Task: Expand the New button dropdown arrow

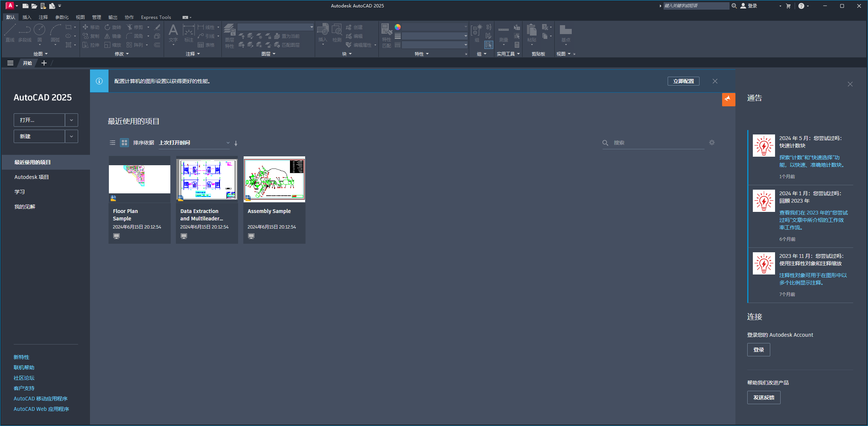Action: click(x=71, y=136)
